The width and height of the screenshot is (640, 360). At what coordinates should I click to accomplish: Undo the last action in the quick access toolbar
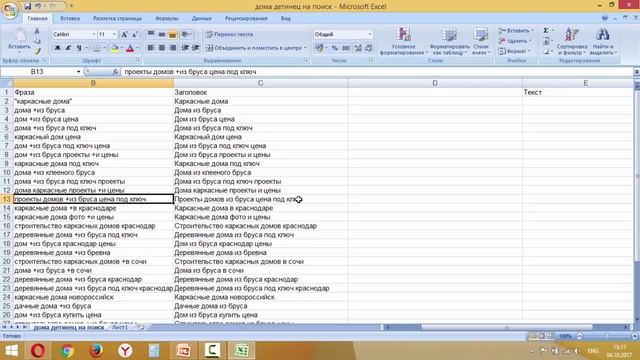click(38, 6)
